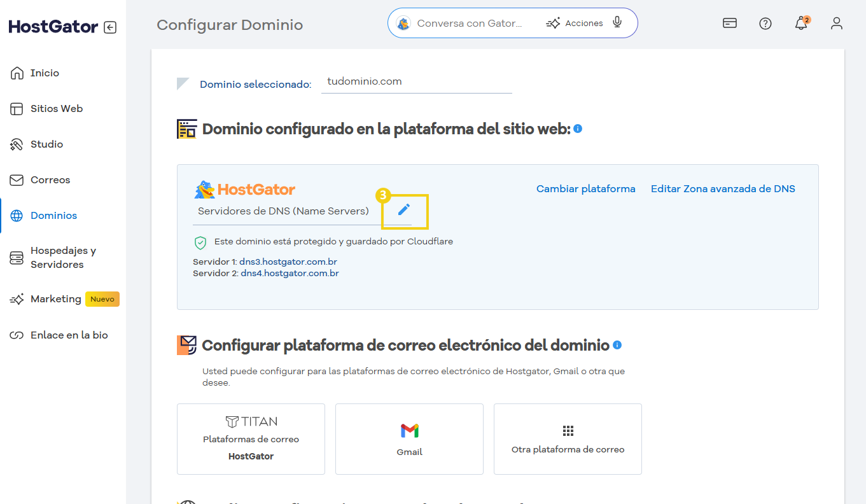Click the info icon next to Dominio configurado
The width and height of the screenshot is (866, 504).
578,129
